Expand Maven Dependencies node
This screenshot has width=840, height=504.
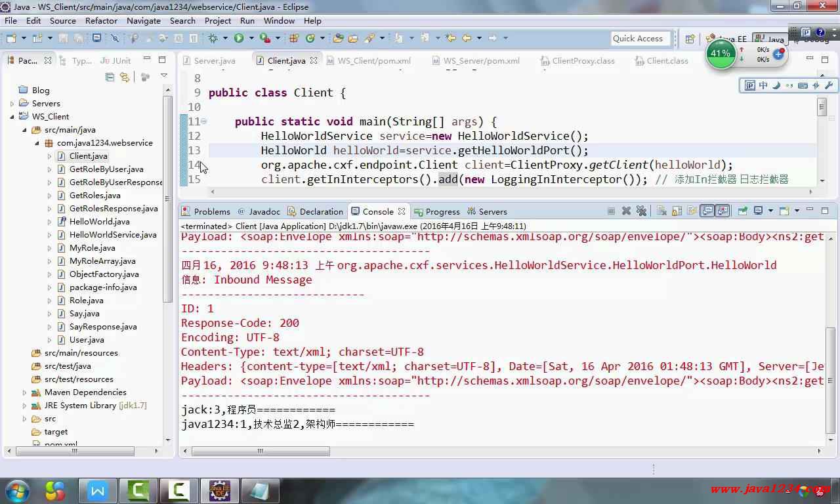pos(25,392)
